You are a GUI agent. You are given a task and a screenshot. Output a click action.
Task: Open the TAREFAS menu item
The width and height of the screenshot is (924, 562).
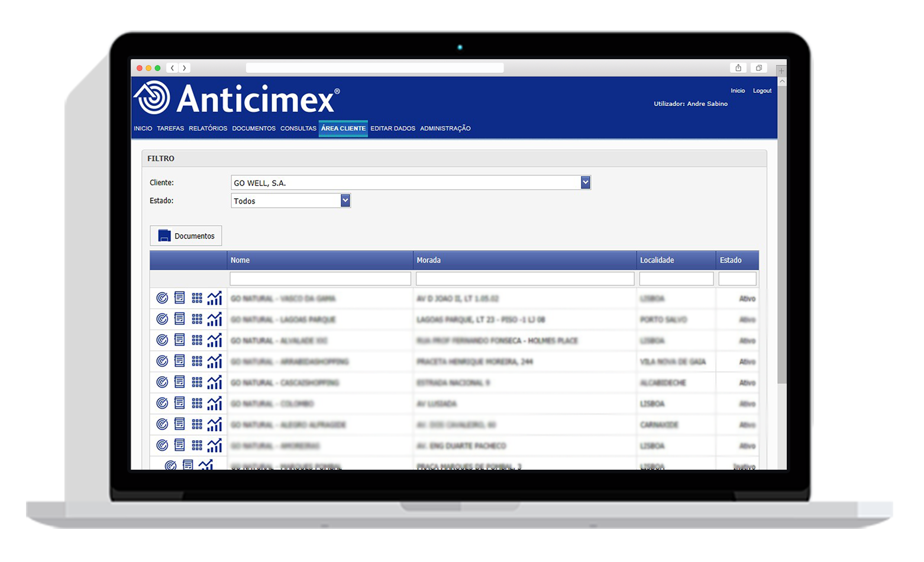tap(170, 128)
